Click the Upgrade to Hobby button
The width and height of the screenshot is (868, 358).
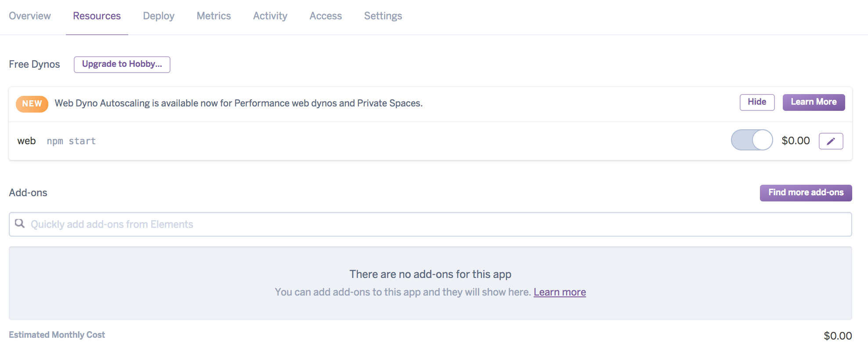(122, 64)
